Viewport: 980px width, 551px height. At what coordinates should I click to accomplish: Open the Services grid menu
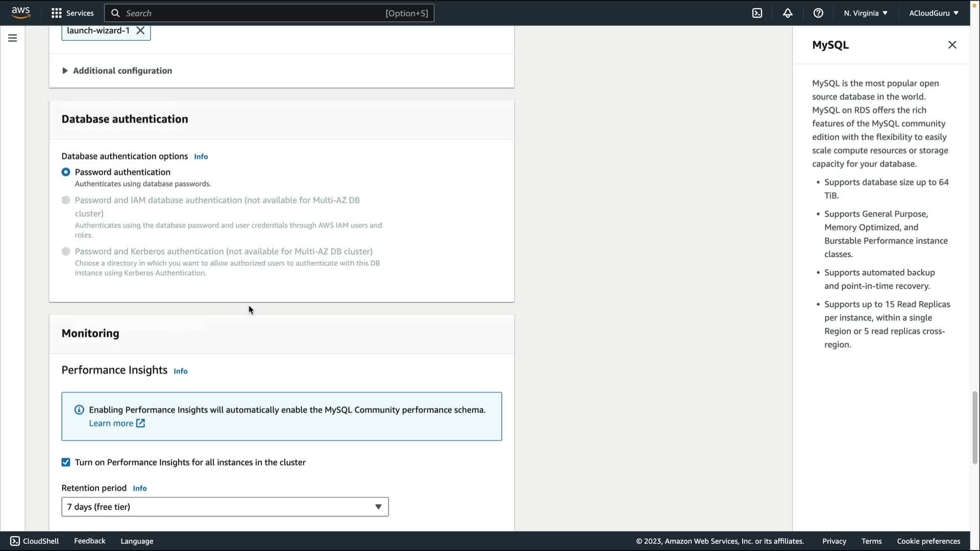[x=72, y=13]
